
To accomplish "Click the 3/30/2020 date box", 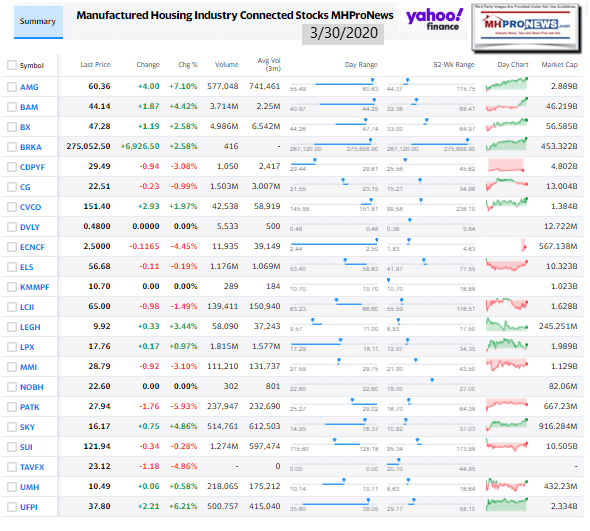I will (x=343, y=33).
